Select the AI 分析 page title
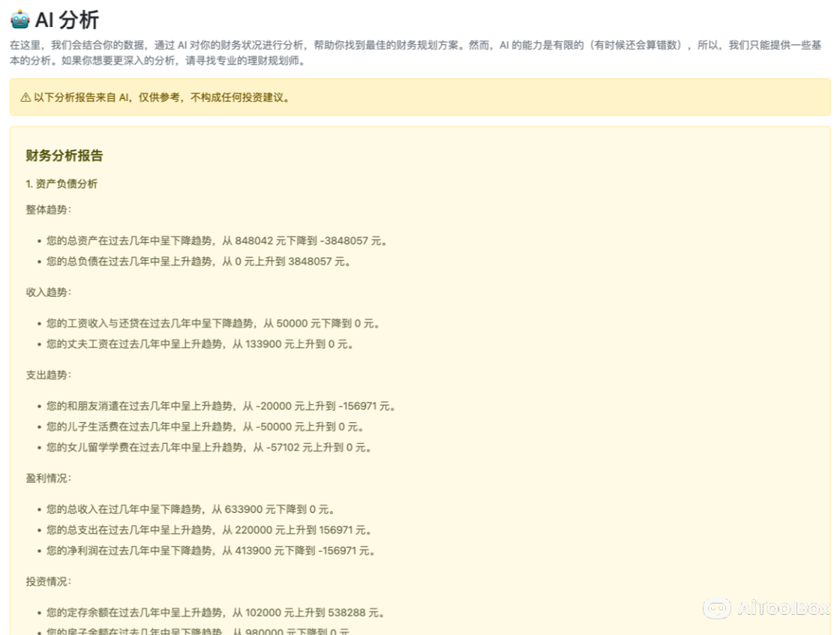 66,19
